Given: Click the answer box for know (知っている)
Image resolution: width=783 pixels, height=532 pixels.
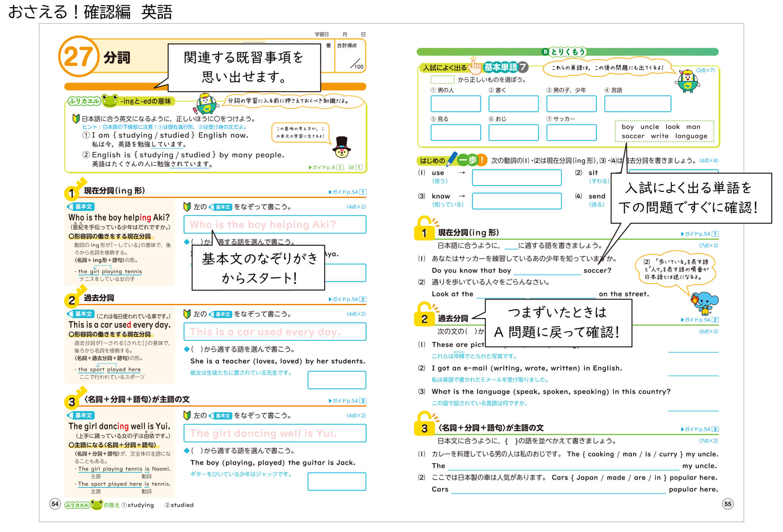Looking at the screenshot, I should point(517,201).
